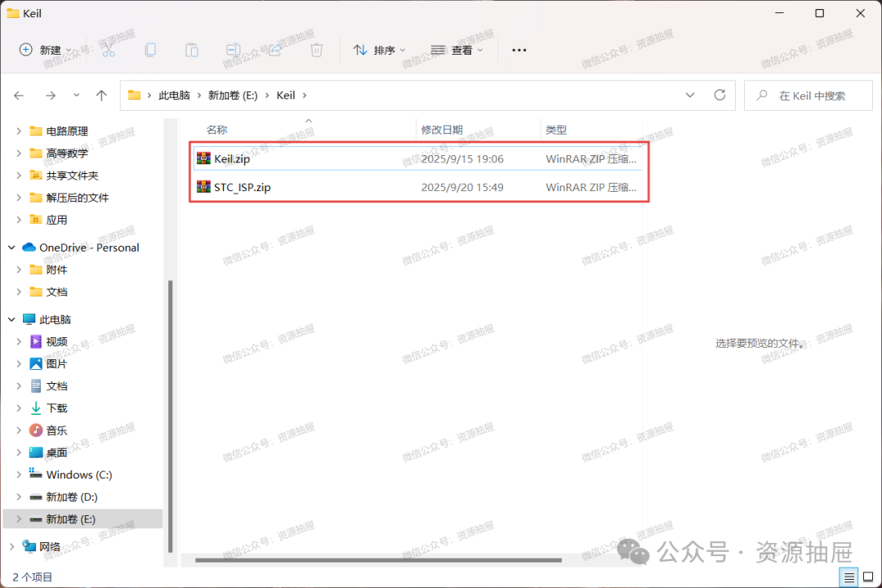Click the Rename icon in toolbar
Viewport: 882px width, 588px height.
coord(233,50)
